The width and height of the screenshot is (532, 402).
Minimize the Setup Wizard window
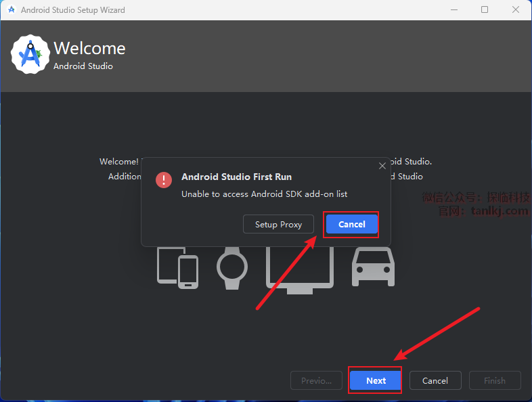[453, 10]
